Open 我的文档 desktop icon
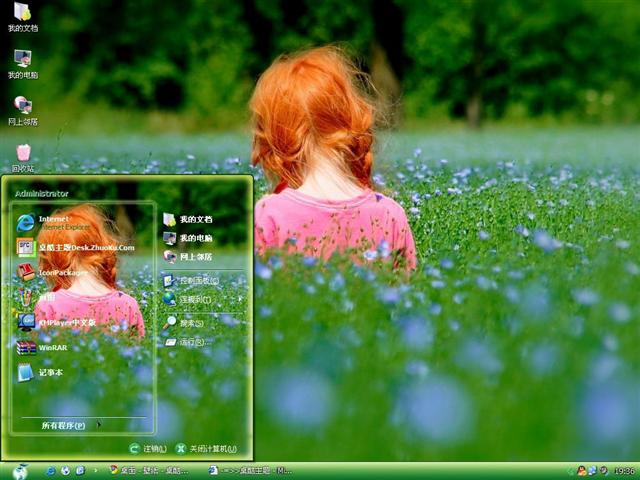 [x=23, y=17]
